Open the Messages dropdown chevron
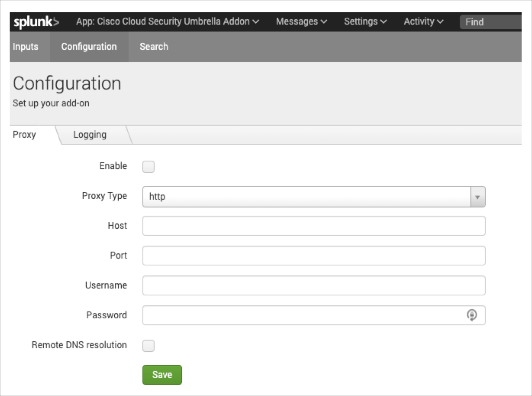The width and height of the screenshot is (532, 396). pos(324,22)
